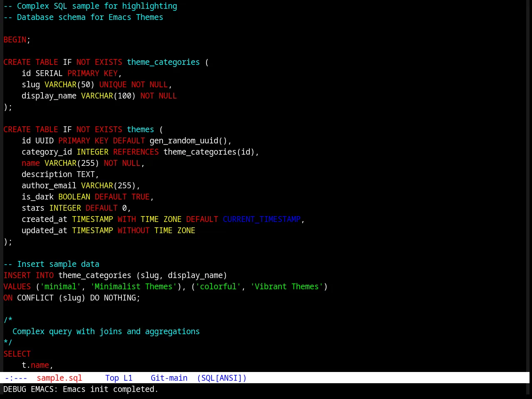Click the -:--- buffer status flags
The width and height of the screenshot is (532, 399).
pyautogui.click(x=16, y=378)
